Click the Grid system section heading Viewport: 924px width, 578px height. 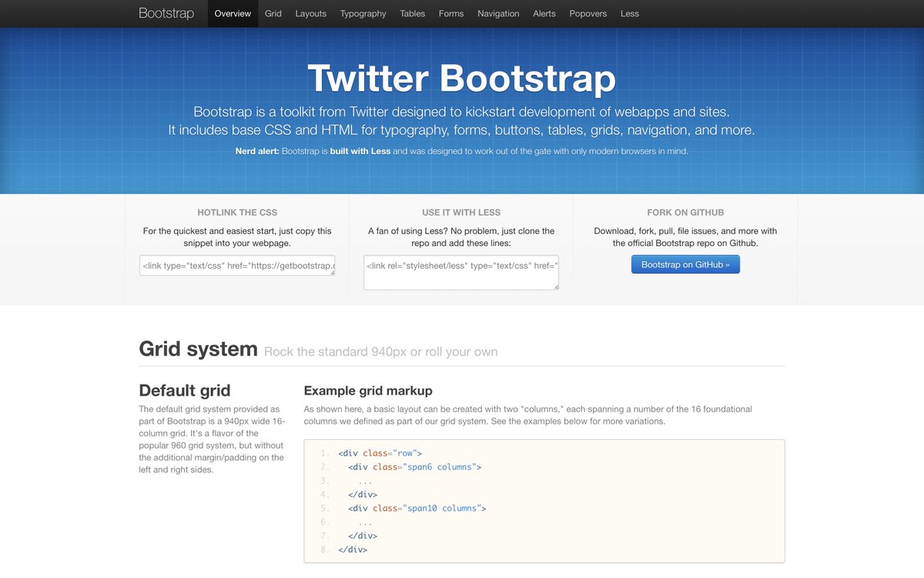198,349
